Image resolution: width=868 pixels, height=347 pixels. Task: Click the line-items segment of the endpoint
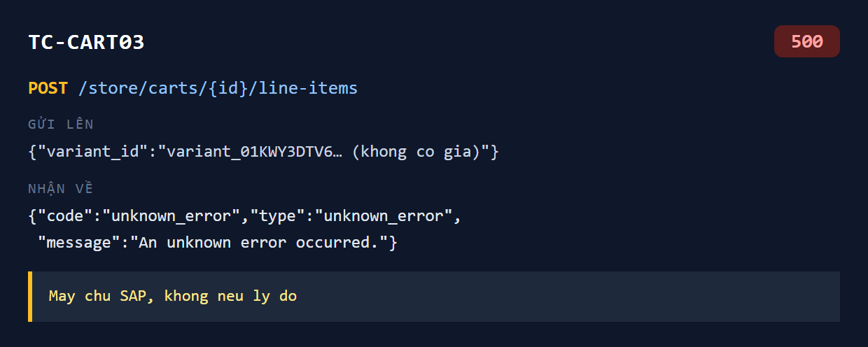pyautogui.click(x=308, y=88)
